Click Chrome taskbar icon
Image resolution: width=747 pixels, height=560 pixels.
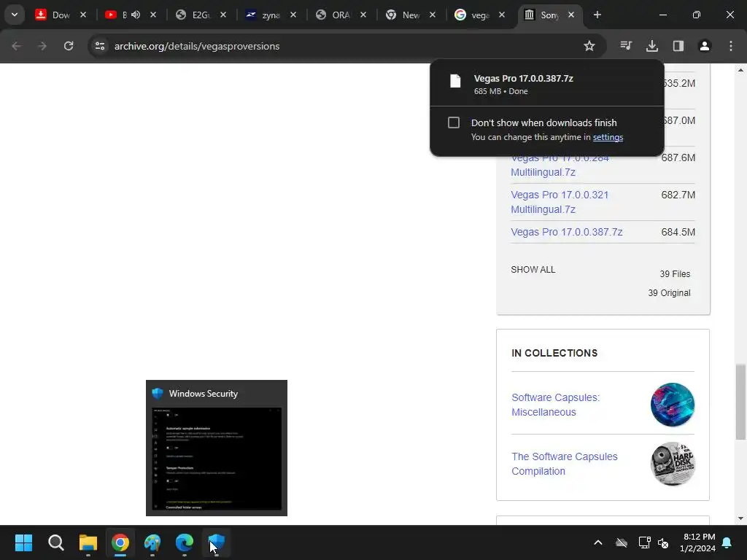coord(120,542)
